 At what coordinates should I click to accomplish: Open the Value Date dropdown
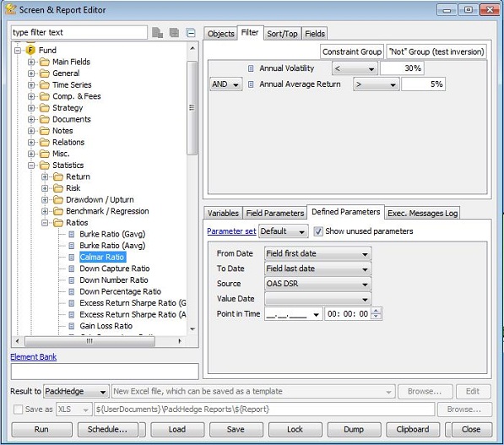318,299
